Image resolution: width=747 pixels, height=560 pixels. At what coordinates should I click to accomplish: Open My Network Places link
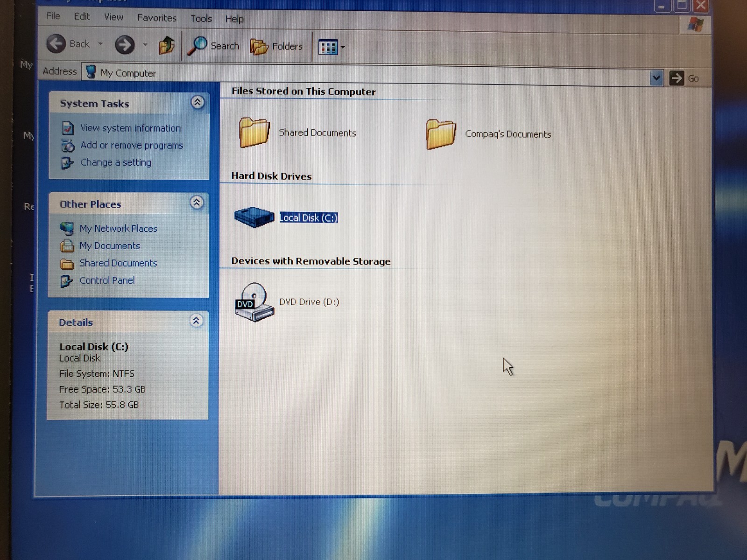pos(118,229)
